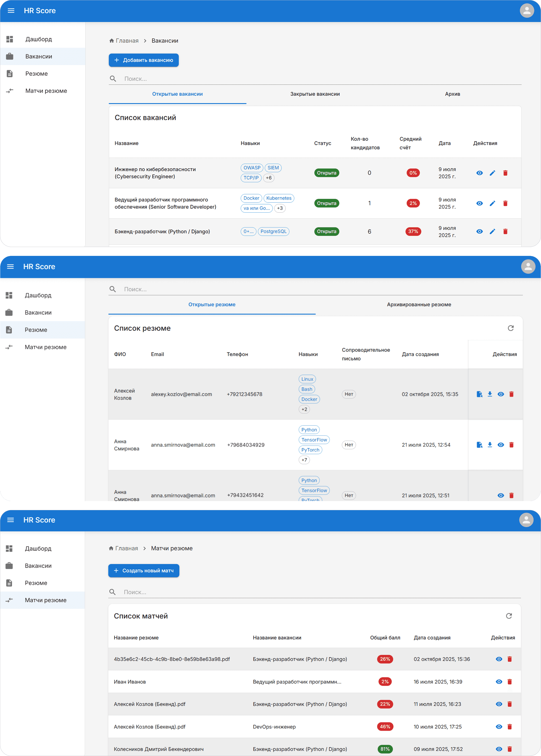Click the 81% score badge for Колесников
This screenshot has width=541, height=756.
click(x=385, y=749)
